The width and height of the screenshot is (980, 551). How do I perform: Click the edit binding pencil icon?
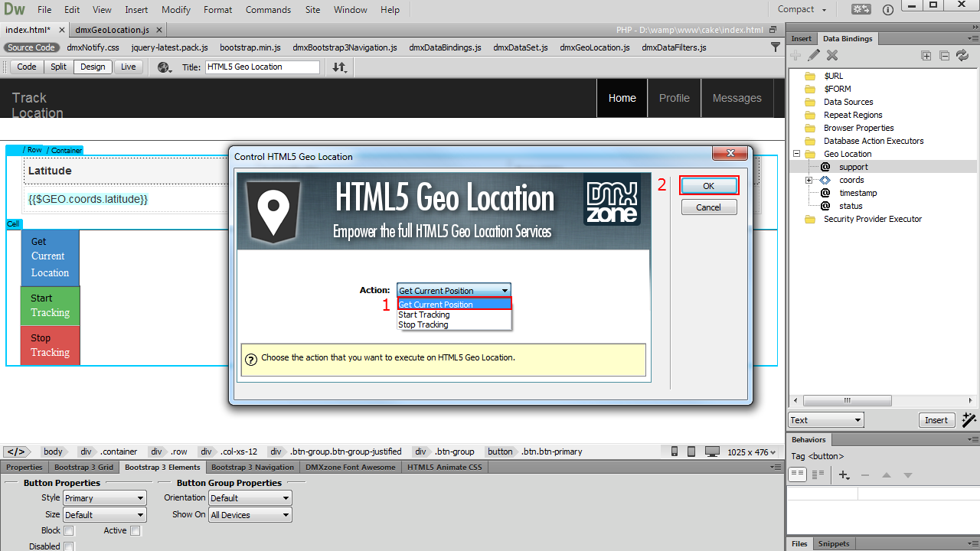(x=814, y=55)
